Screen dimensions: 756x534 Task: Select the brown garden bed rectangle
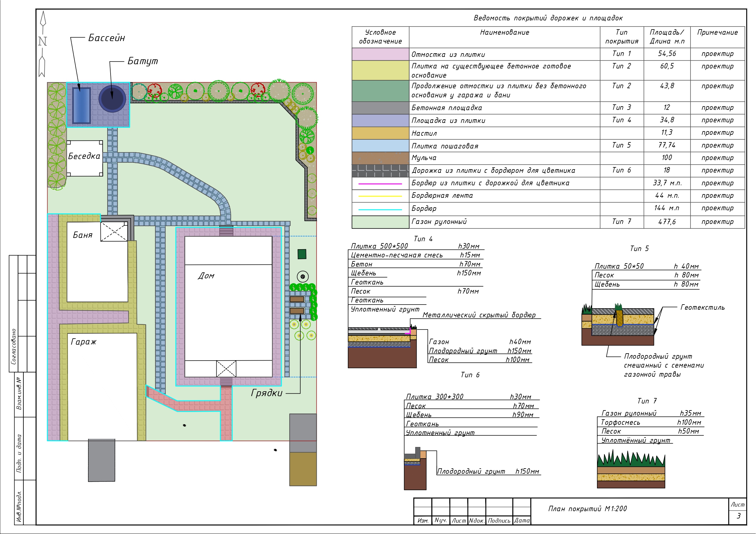coord(297,299)
